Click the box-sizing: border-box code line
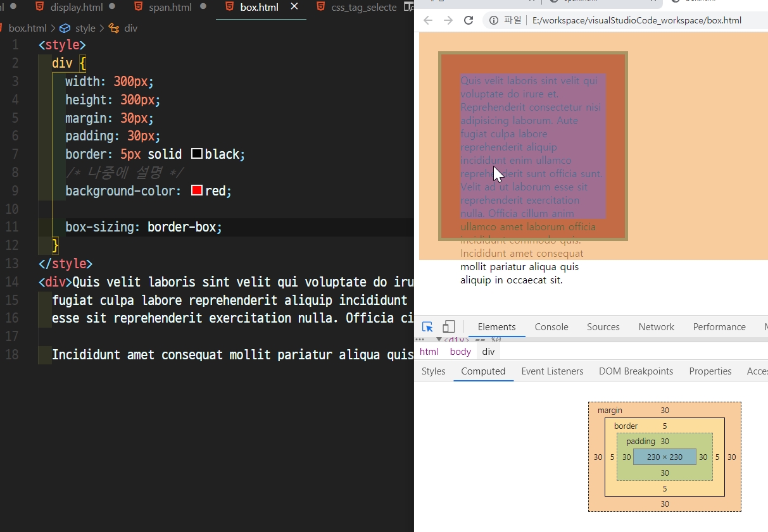The height and width of the screenshot is (532, 768). pos(144,227)
